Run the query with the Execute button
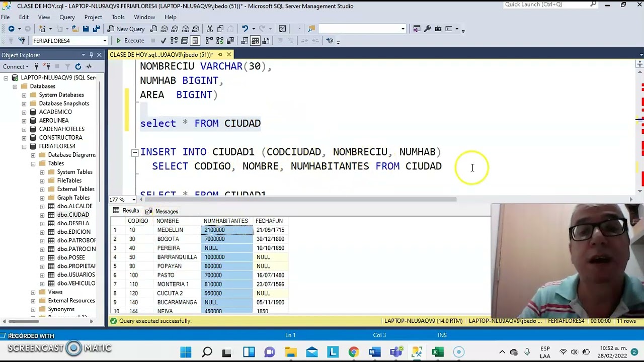644x362 pixels. (x=130, y=41)
